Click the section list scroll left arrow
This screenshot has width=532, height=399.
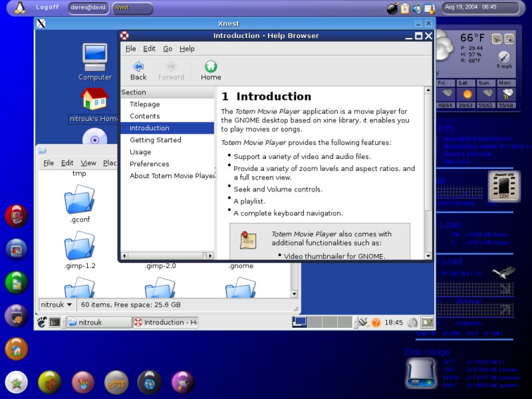pos(124,256)
